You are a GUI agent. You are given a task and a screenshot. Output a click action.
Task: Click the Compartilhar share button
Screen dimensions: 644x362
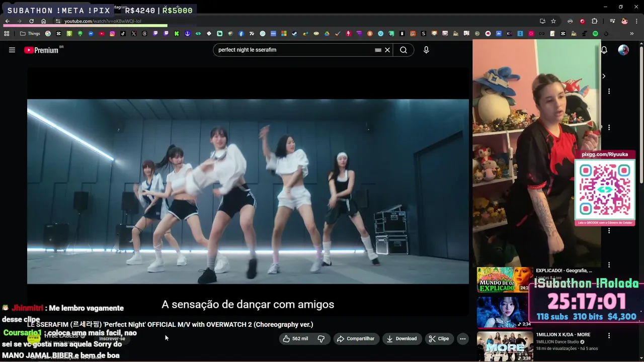(x=356, y=338)
